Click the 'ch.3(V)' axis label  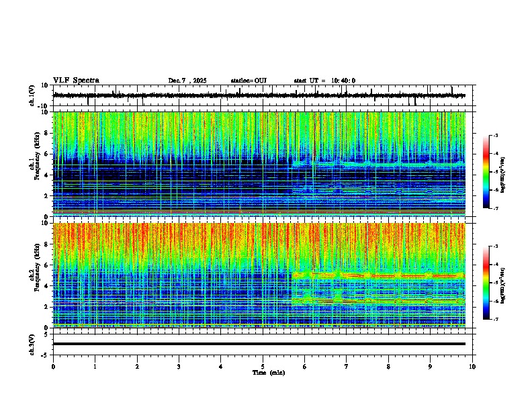[x=32, y=345]
